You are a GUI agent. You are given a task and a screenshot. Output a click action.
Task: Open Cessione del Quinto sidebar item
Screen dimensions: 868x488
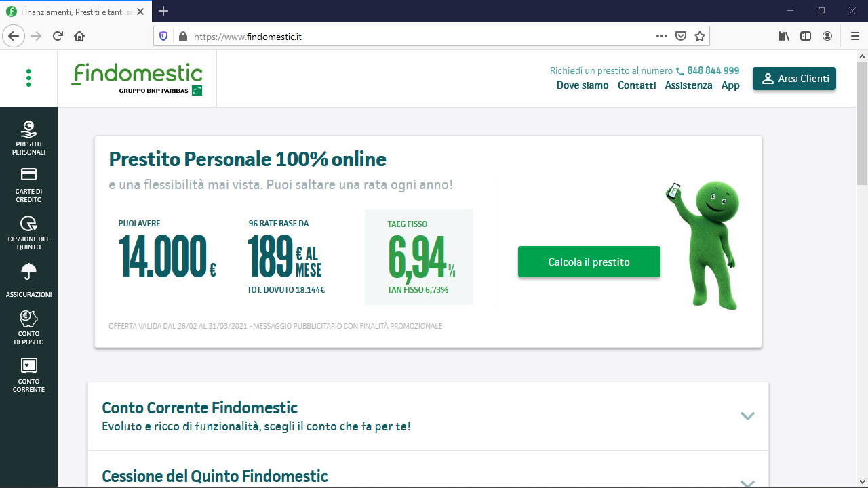coord(28,232)
